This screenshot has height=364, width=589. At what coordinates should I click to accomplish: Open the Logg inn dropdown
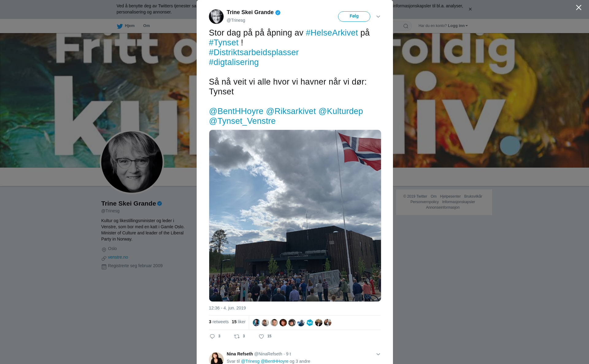(458, 26)
